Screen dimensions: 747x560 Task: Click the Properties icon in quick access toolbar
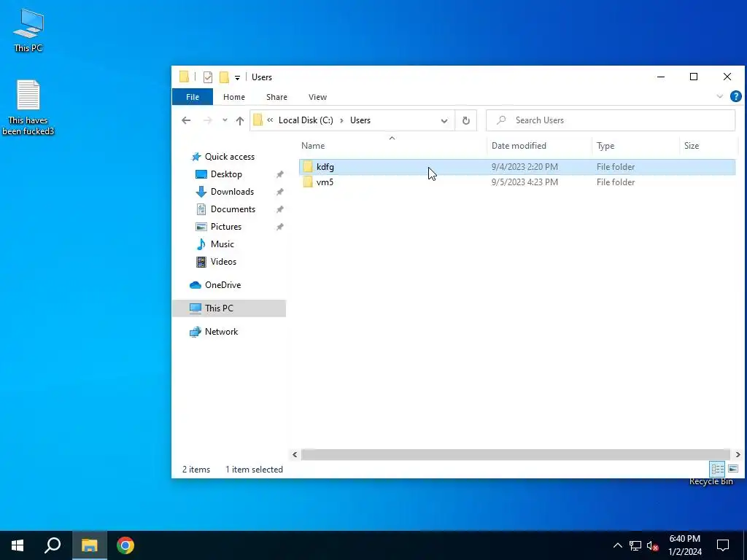coord(208,77)
